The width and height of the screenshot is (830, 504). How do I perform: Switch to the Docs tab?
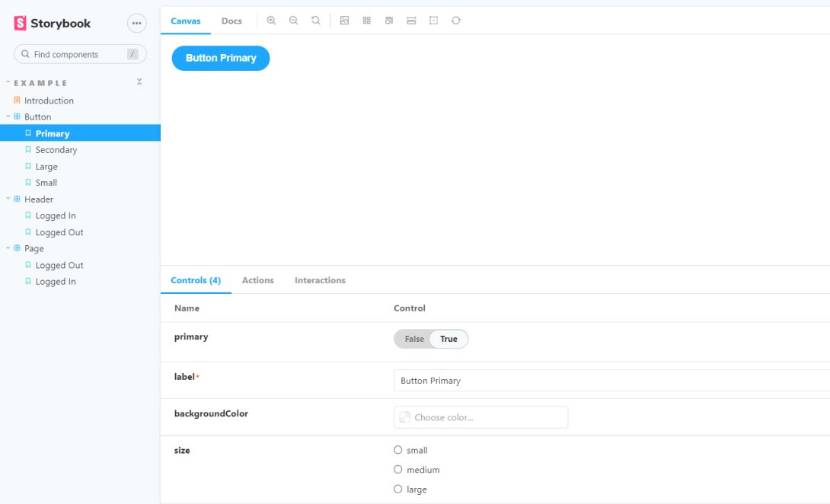click(231, 21)
